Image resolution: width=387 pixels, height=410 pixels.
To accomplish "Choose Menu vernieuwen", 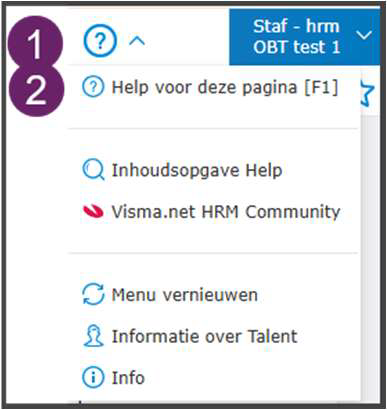I will [x=170, y=295].
